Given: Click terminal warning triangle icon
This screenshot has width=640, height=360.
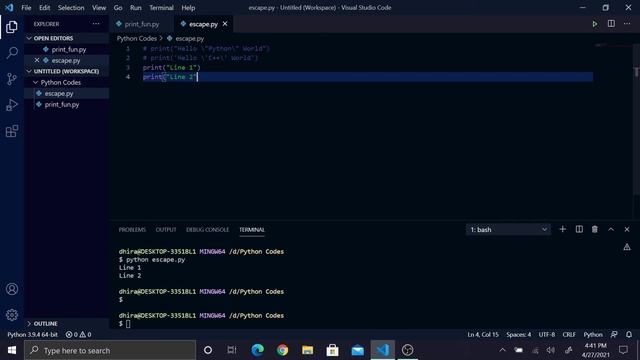Looking at the screenshot, I should point(627,247).
